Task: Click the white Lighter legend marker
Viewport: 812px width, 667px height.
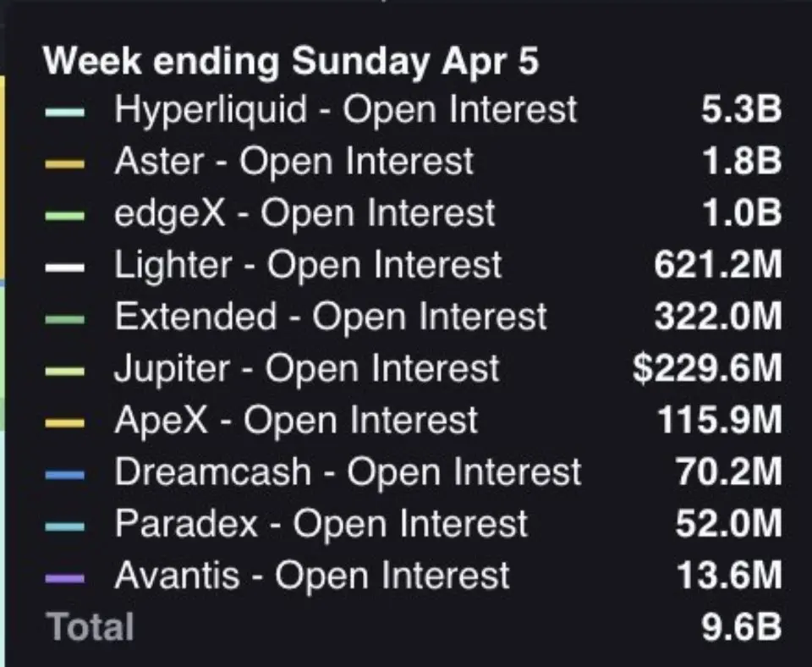Action: click(65, 267)
